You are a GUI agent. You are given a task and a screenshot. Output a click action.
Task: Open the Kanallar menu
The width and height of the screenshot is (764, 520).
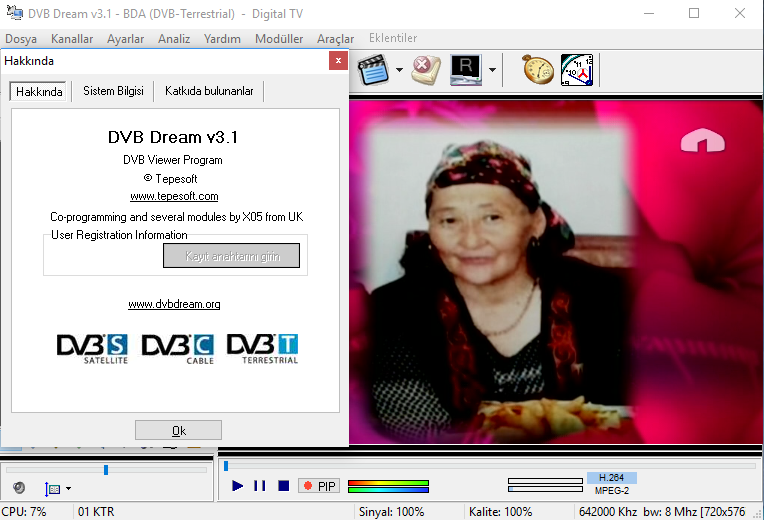click(72, 39)
